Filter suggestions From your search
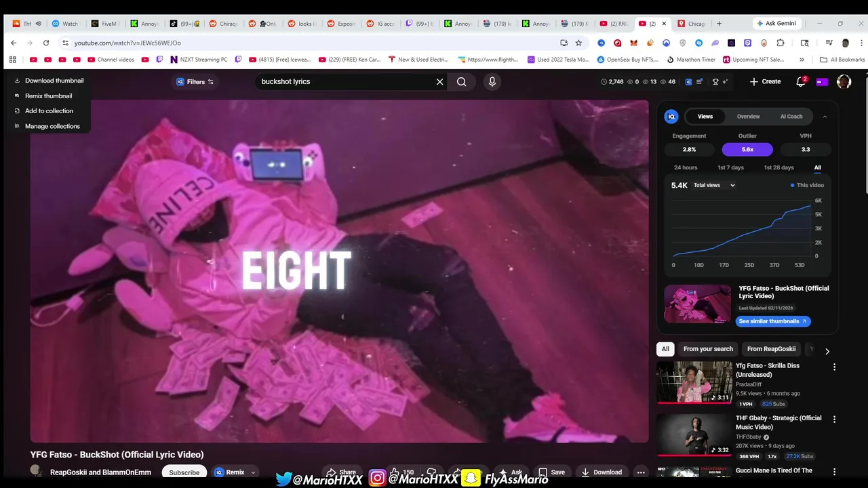This screenshot has height=488, width=868. [x=708, y=349]
